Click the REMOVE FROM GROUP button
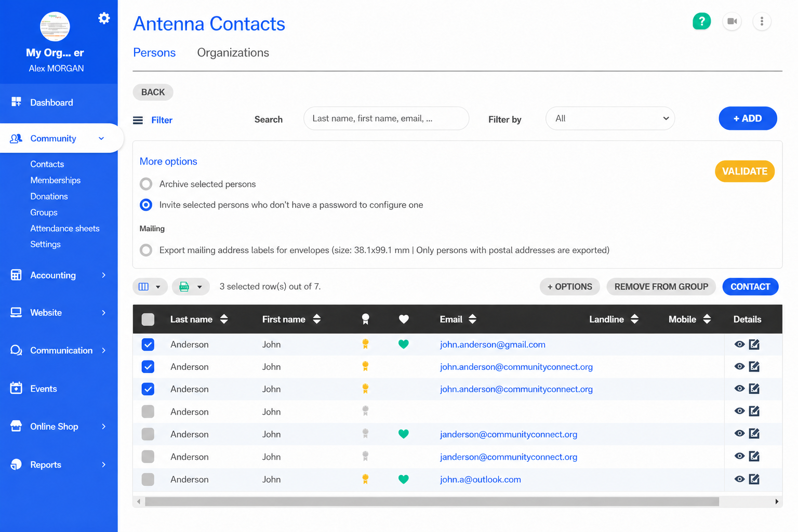The height and width of the screenshot is (532, 798). click(x=661, y=287)
